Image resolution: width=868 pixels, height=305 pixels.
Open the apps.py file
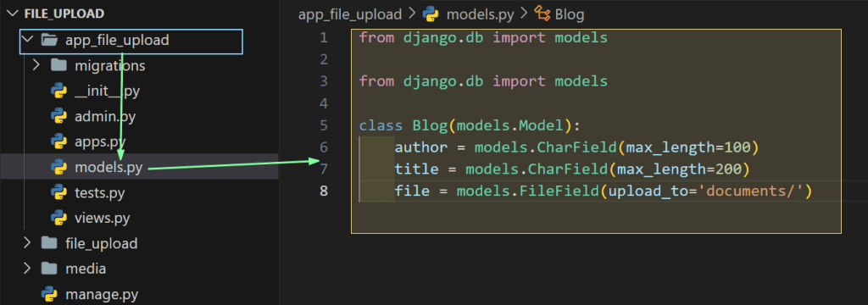pos(100,142)
